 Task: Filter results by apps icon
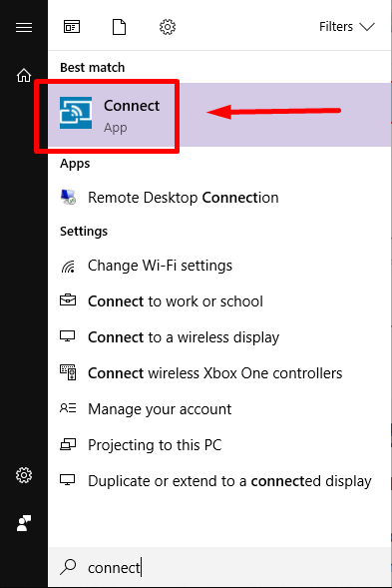(72, 27)
